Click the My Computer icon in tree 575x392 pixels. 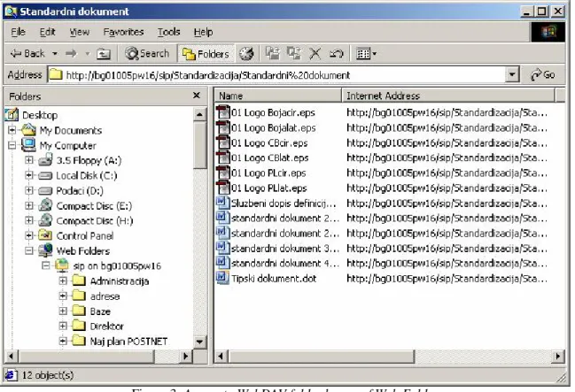[x=28, y=145]
